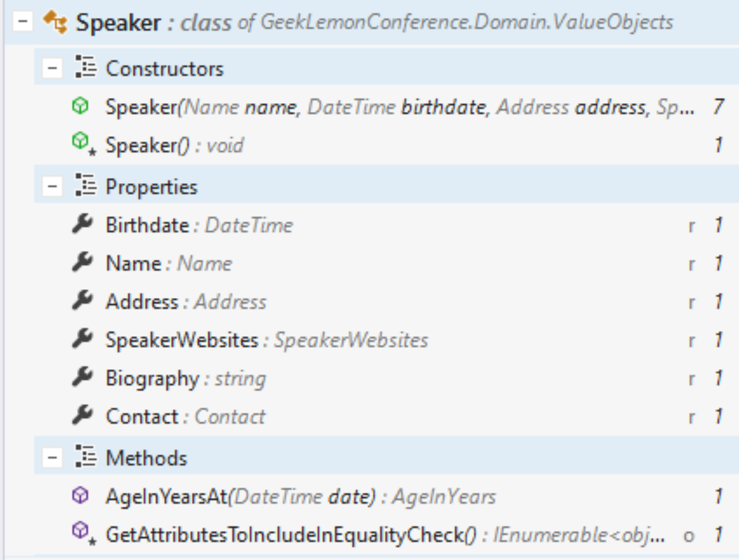Select the Address : Address property
This screenshot has width=739, height=560.
386,301
